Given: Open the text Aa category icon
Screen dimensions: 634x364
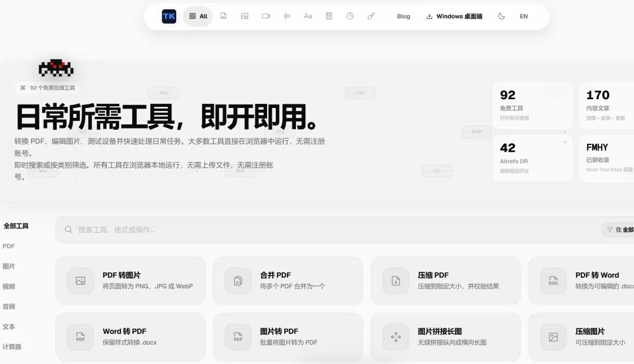Looking at the screenshot, I should coord(308,16).
